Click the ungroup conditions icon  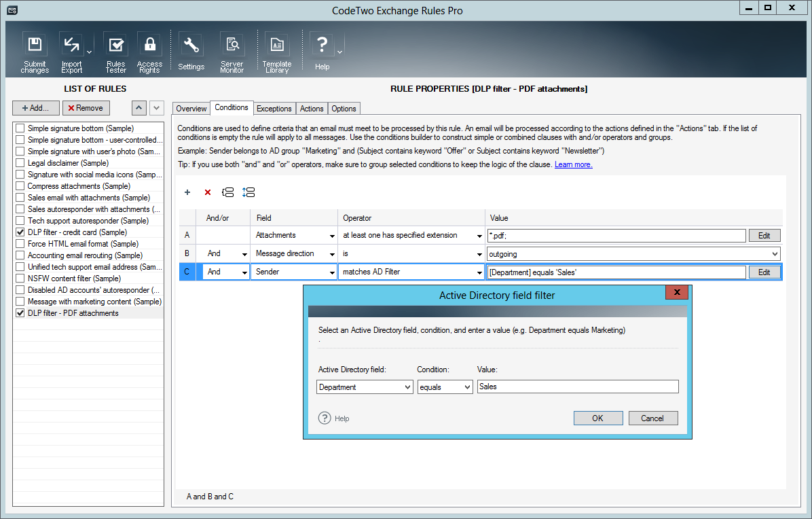click(x=248, y=192)
